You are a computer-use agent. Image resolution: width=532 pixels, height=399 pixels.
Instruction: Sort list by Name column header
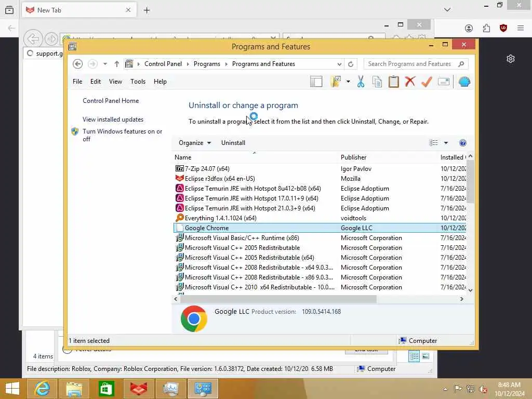(x=255, y=157)
